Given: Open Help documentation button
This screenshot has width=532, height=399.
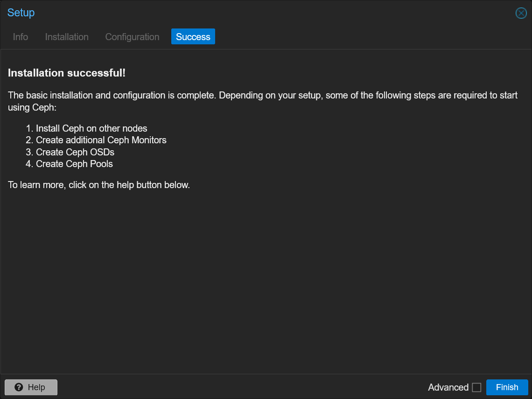Looking at the screenshot, I should 31,387.
